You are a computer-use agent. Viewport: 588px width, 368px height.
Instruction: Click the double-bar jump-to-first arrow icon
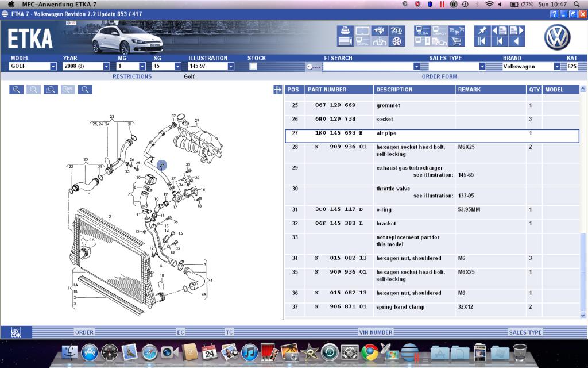[482, 41]
